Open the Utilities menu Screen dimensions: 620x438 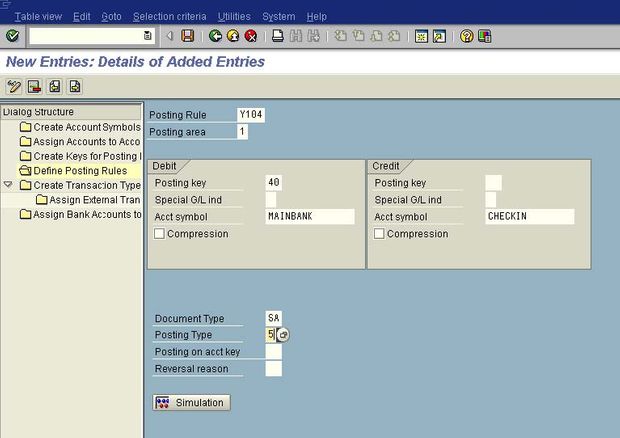coord(234,17)
